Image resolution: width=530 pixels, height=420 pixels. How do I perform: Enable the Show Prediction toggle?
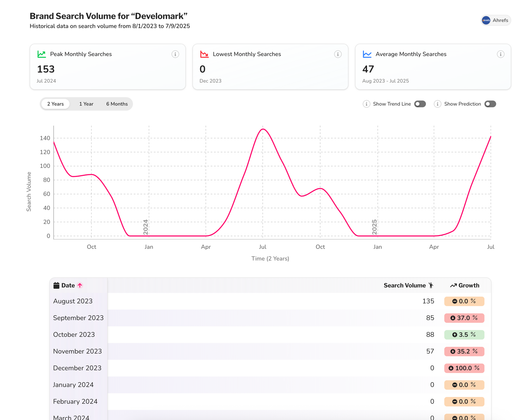(490, 104)
